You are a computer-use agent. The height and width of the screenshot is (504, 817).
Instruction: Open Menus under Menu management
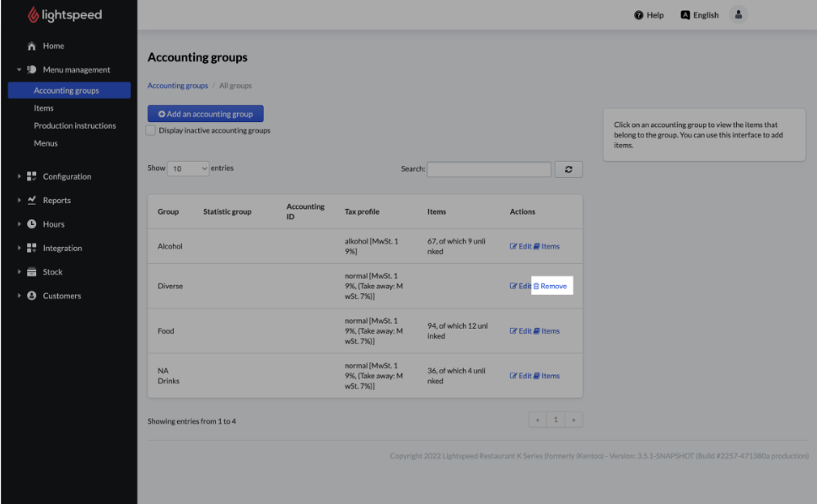46,143
